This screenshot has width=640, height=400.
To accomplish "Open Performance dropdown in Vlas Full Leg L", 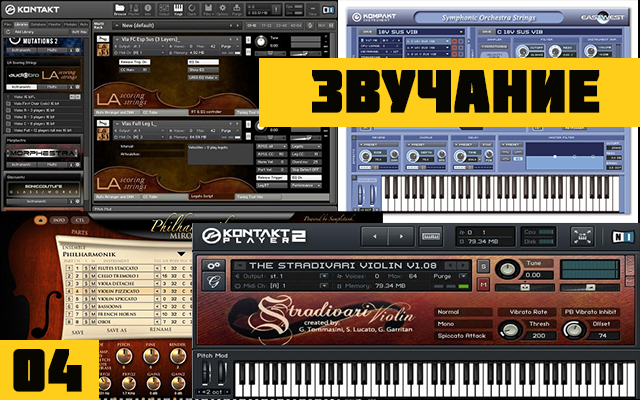I will [x=306, y=185].
